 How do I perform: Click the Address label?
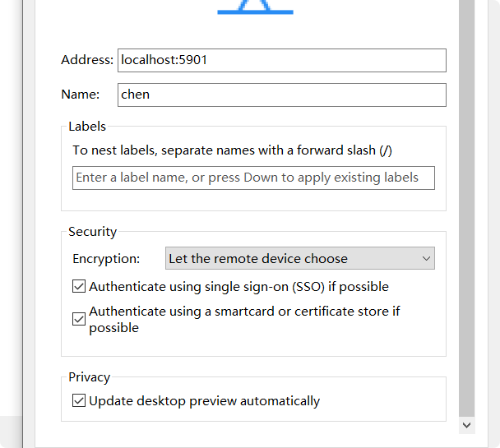(x=87, y=60)
